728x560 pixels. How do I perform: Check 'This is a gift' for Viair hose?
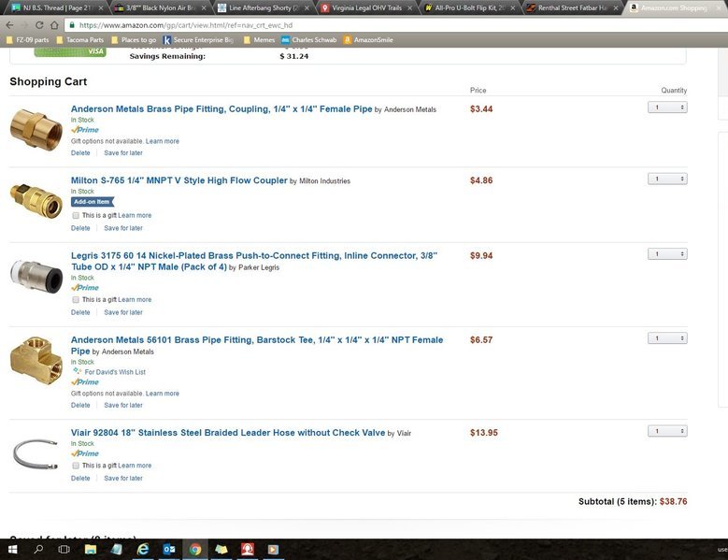[x=76, y=466]
